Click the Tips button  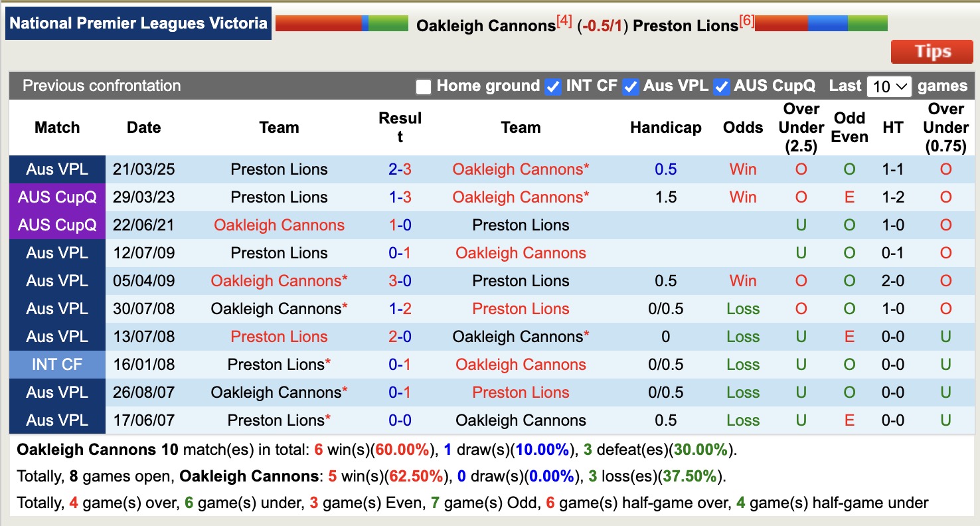pos(932,51)
